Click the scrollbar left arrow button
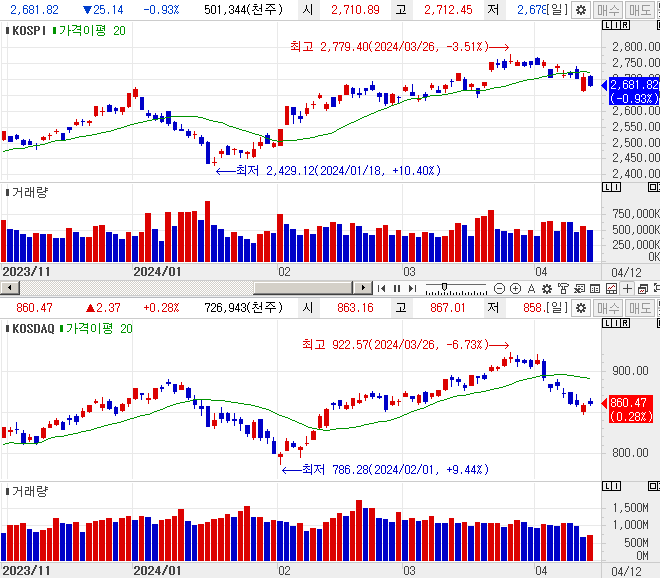The height and width of the screenshot is (578, 660). point(10,288)
